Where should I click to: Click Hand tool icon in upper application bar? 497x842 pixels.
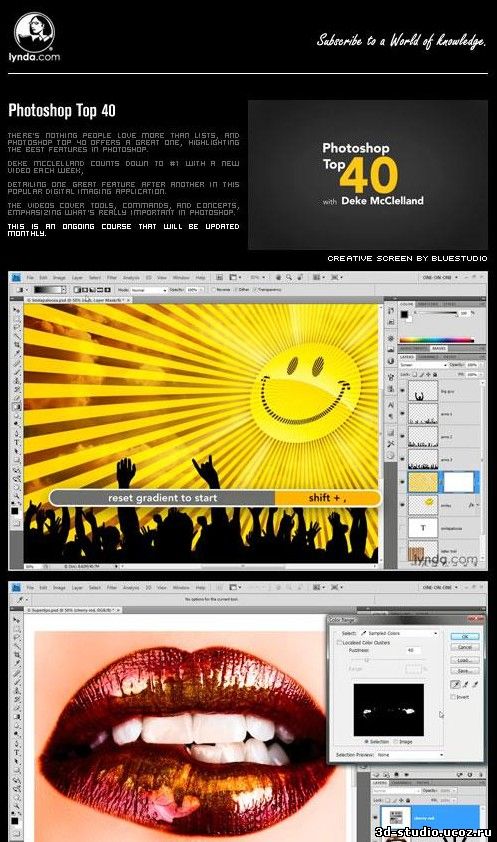[x=279, y=277]
